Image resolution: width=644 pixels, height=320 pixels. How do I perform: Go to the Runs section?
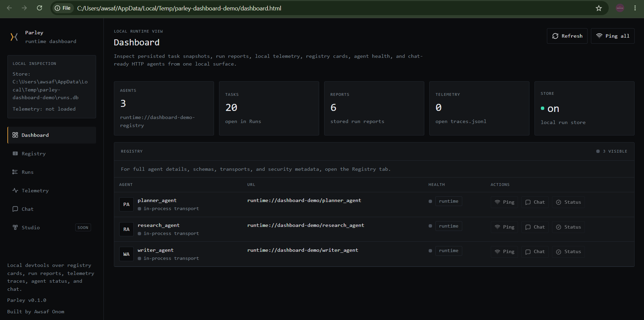[52, 172]
